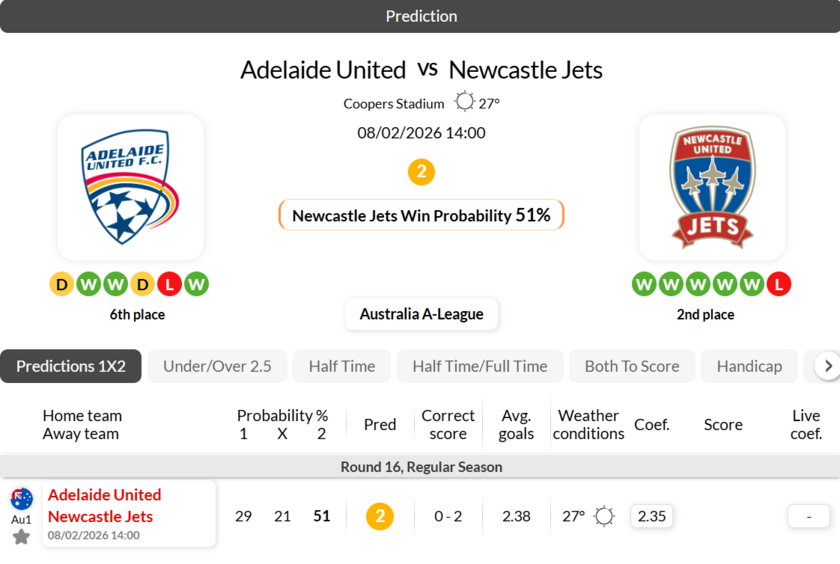Open the Both To Score tab
Viewport: 840px width, 564px height.
632,366
